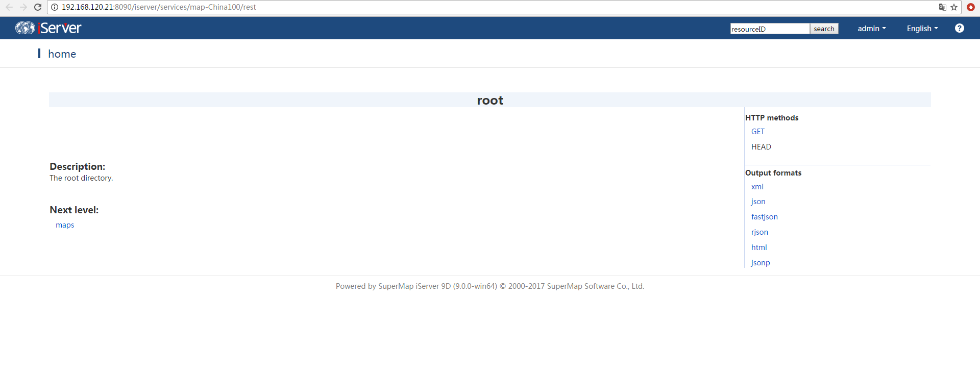The width and height of the screenshot is (980, 373).
Task: Click the browser back arrow
Action: point(9,7)
